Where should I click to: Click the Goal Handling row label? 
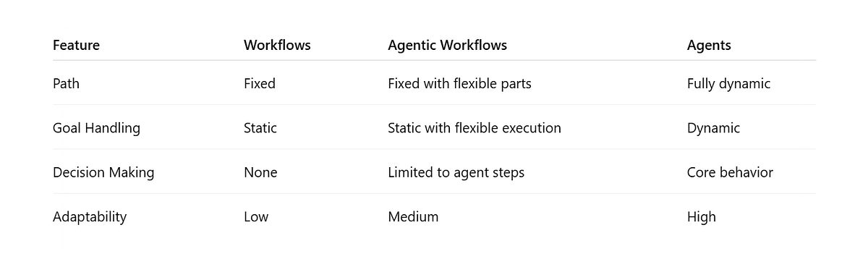(x=96, y=129)
